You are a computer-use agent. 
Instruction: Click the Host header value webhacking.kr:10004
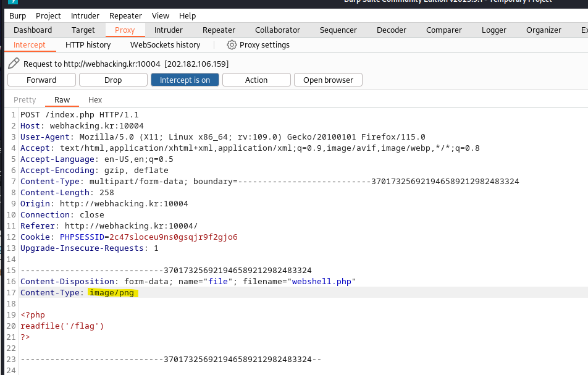click(x=97, y=126)
